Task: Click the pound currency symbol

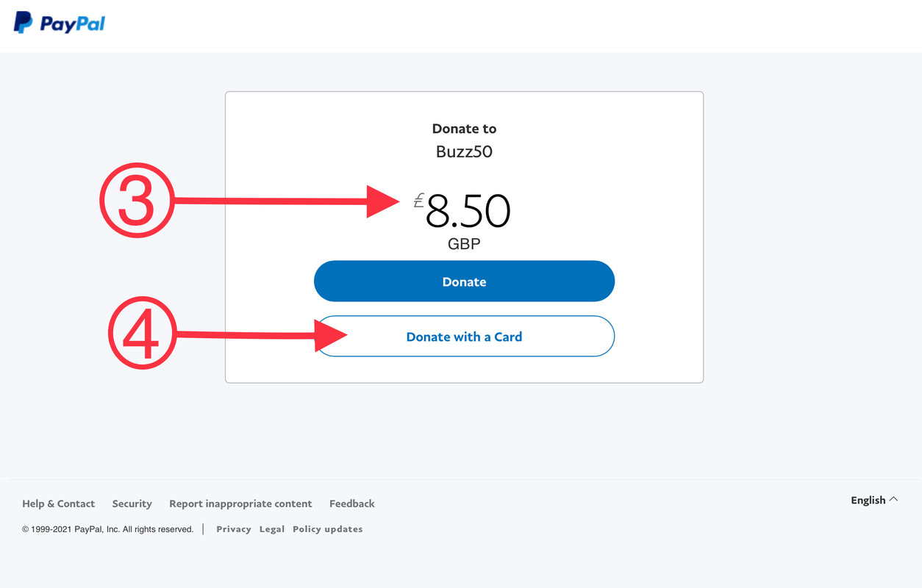Action: (x=418, y=200)
